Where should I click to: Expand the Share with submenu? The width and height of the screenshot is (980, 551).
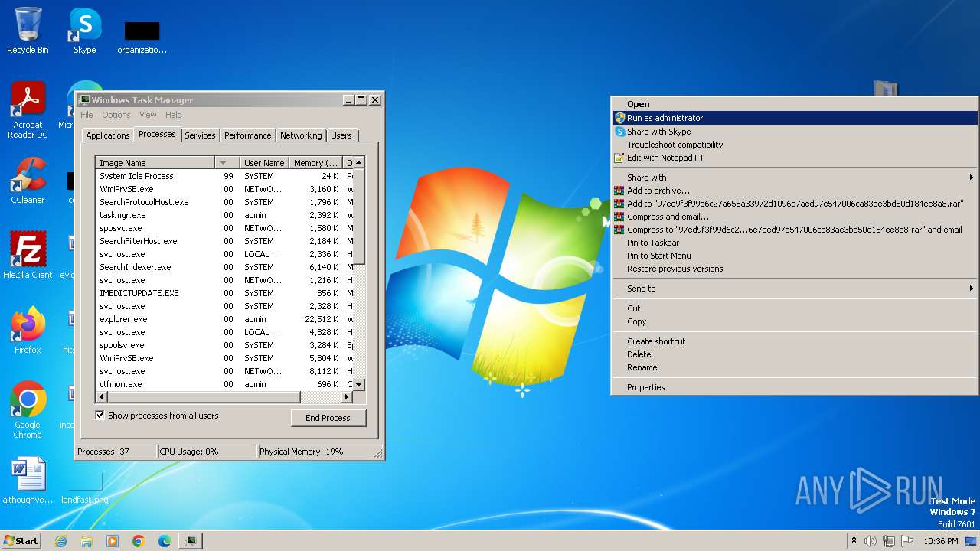click(x=795, y=178)
